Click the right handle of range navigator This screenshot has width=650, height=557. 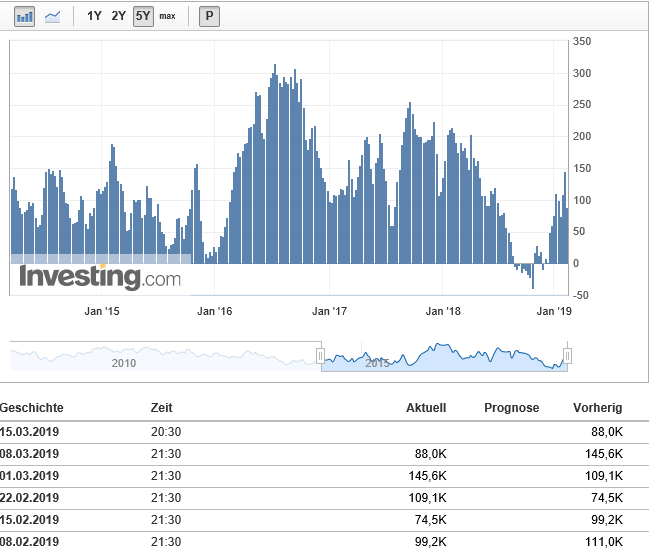click(x=567, y=356)
